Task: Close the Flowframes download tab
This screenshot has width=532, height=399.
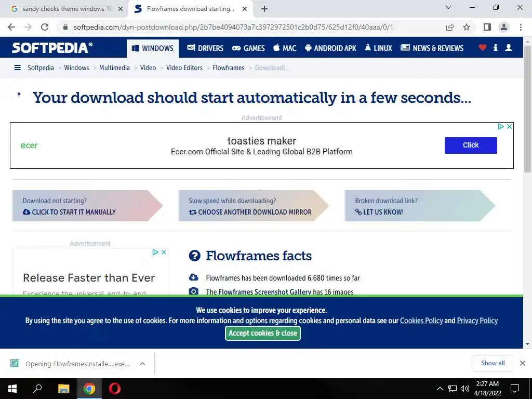Action: [245, 9]
